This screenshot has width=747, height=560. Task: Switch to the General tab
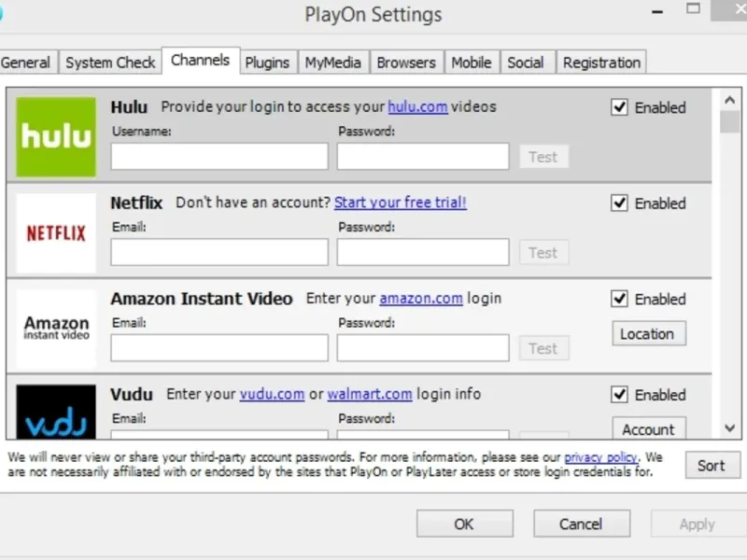26,63
